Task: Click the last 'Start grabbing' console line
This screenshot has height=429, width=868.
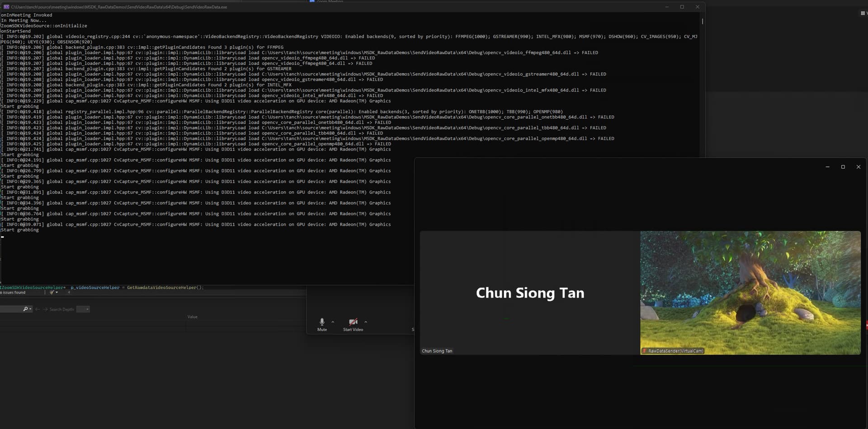Action: point(20,230)
